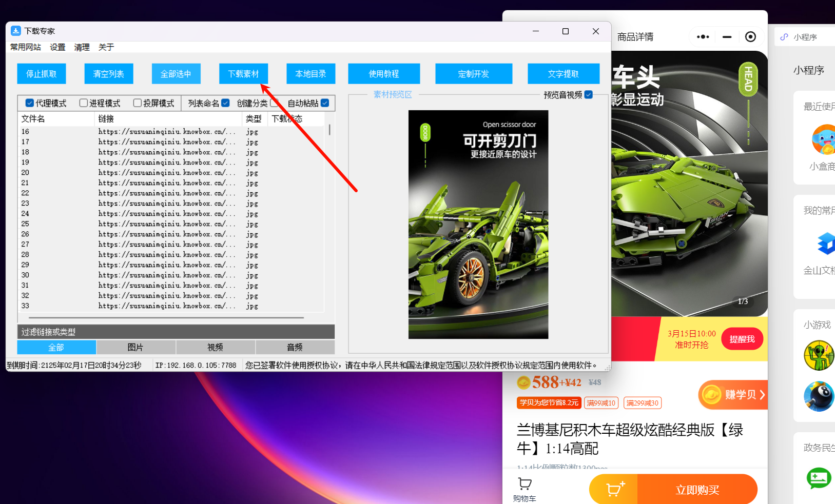Click the 类型 column header
The image size is (835, 504).
tap(255, 118)
